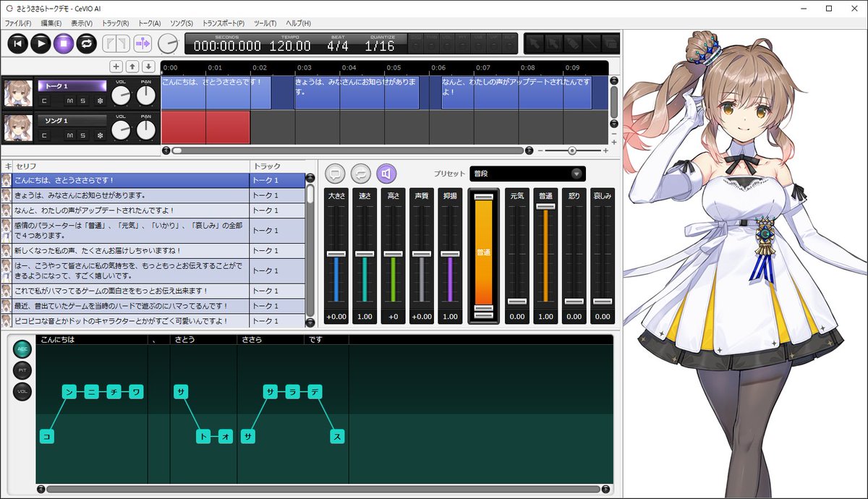Click the PAN knob of ソング 1 track
The image size is (868, 499).
146,129
